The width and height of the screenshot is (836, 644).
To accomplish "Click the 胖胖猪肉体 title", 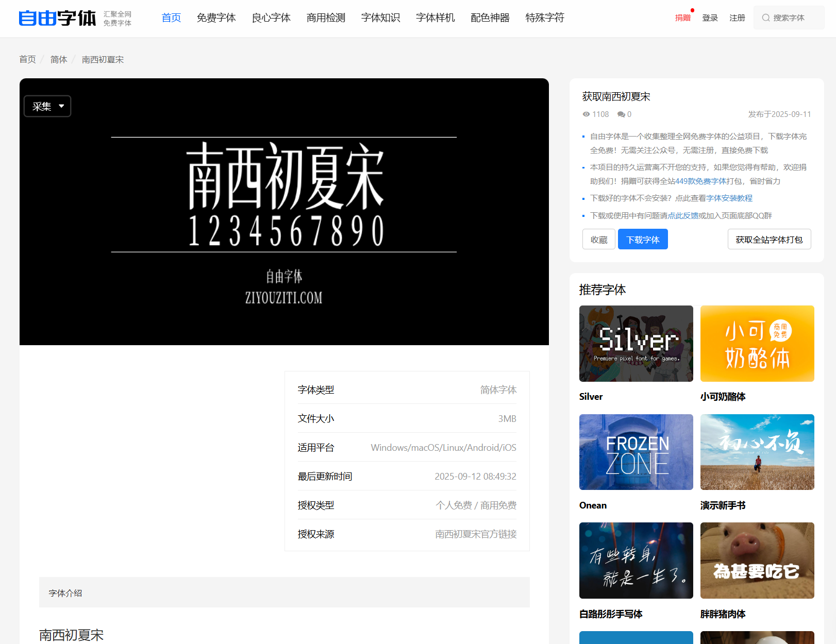I will (x=723, y=614).
